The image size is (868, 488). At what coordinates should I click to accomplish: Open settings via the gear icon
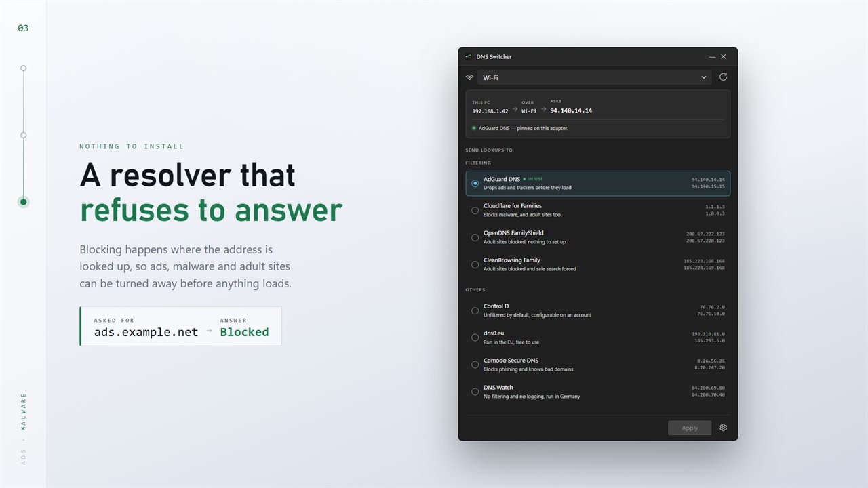(x=724, y=428)
